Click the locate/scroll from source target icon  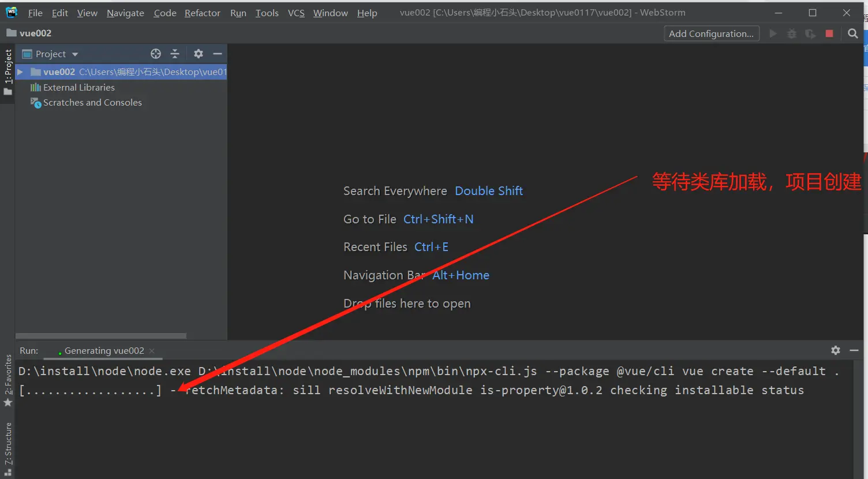click(x=156, y=54)
